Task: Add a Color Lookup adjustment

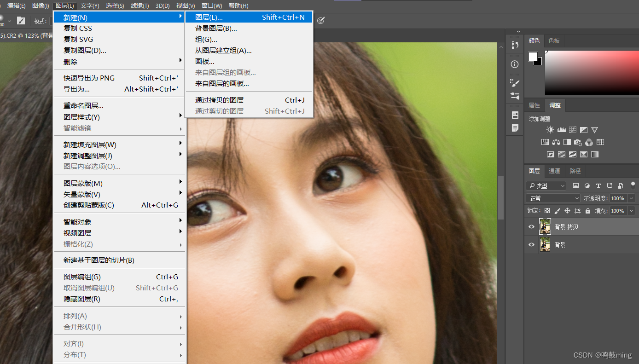Action: [600, 142]
